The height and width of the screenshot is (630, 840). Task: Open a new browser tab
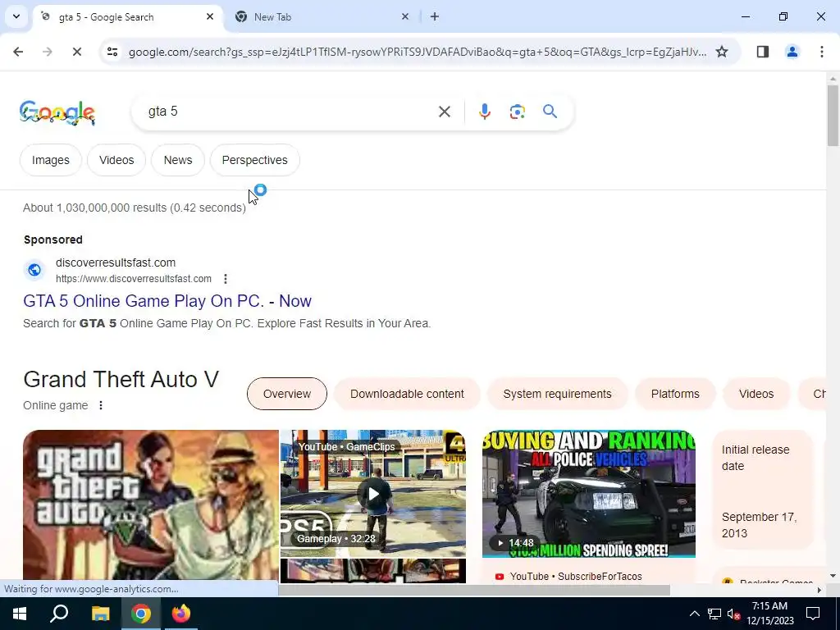[435, 16]
